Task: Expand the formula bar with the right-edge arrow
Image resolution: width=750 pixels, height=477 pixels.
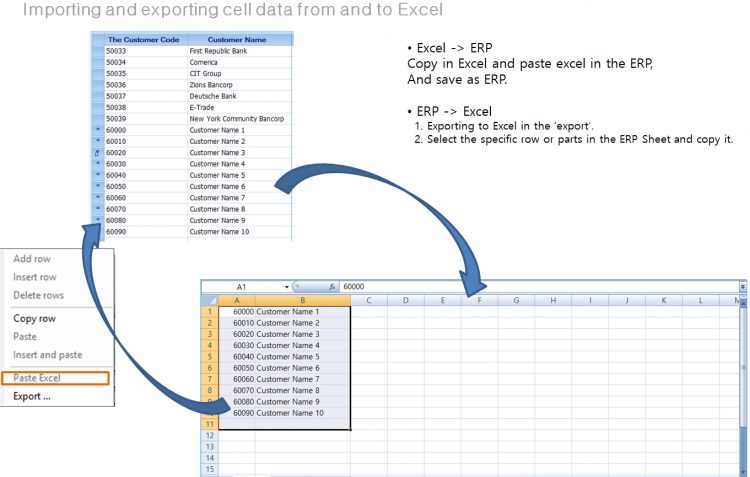Action: tap(743, 287)
